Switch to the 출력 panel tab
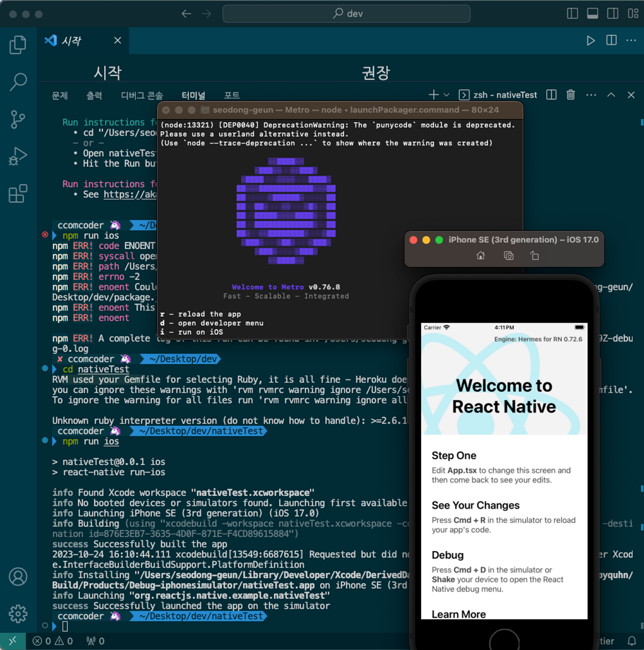The width and height of the screenshot is (644, 650). (x=95, y=95)
